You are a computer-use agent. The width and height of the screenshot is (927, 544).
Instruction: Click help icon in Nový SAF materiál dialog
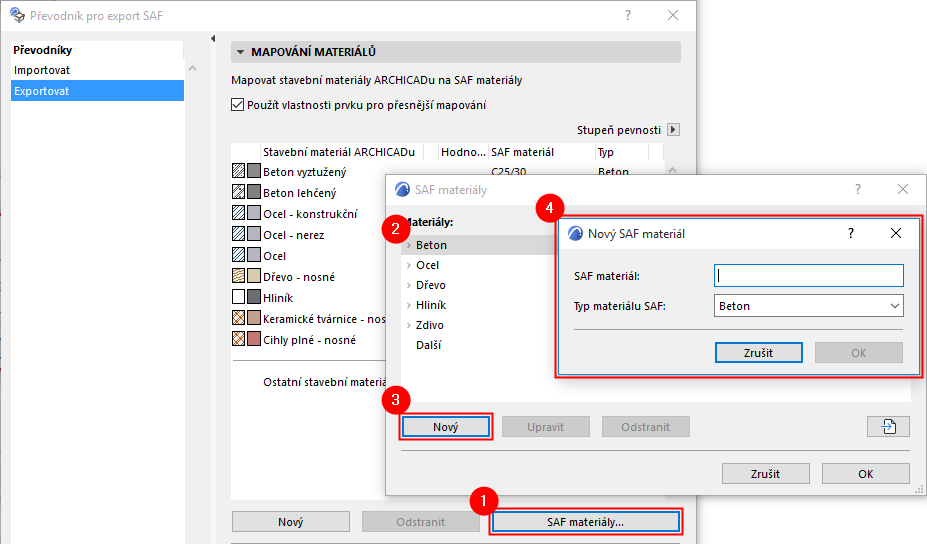[851, 233]
